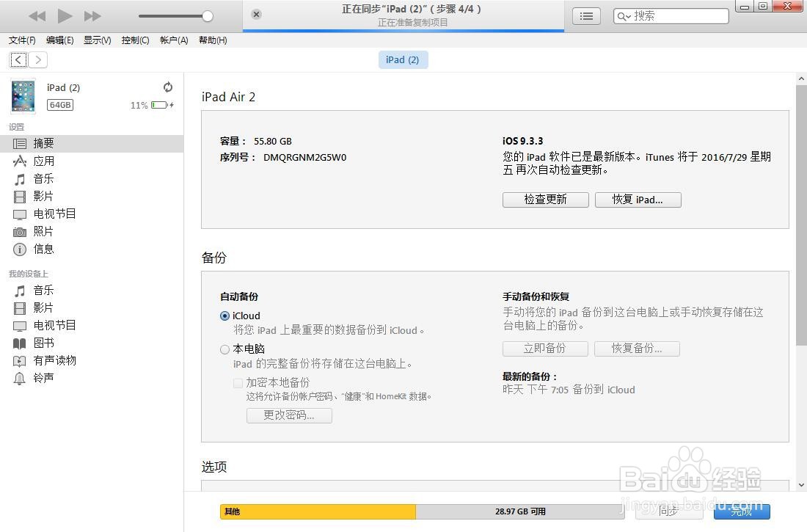Click 立即备份 button
Screen dimensions: 807x532
click(x=545, y=349)
